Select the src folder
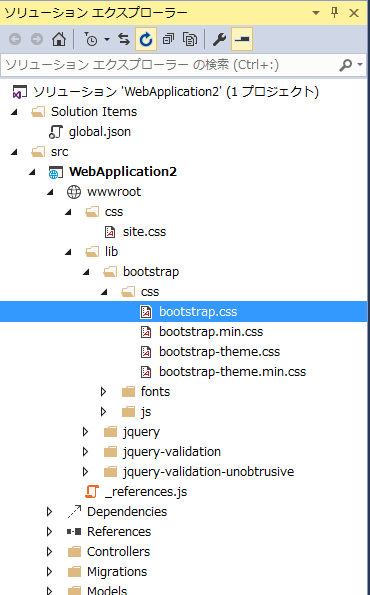The image size is (370, 595). 60,152
